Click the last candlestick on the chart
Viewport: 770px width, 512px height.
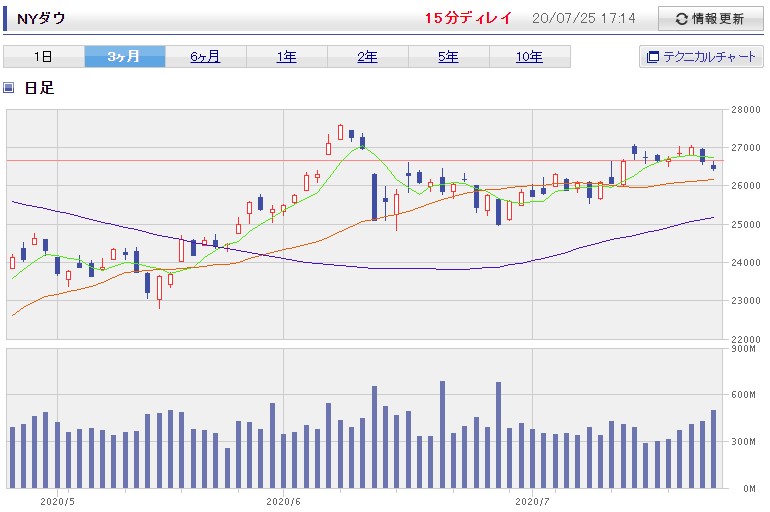714,166
